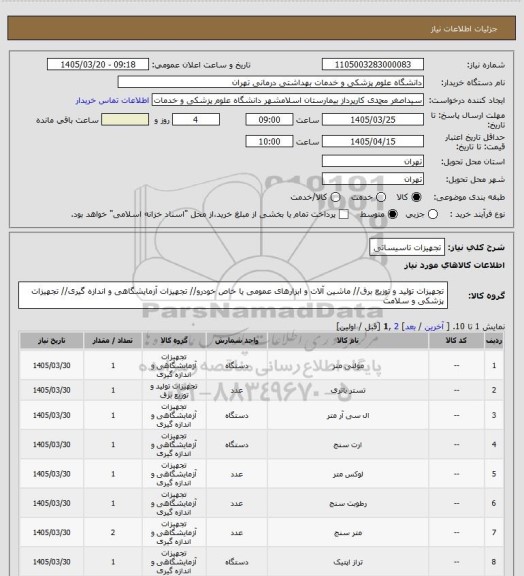Click quantity 2 in the متر سنج row
Screen dimensions: 524x576
[113, 533]
